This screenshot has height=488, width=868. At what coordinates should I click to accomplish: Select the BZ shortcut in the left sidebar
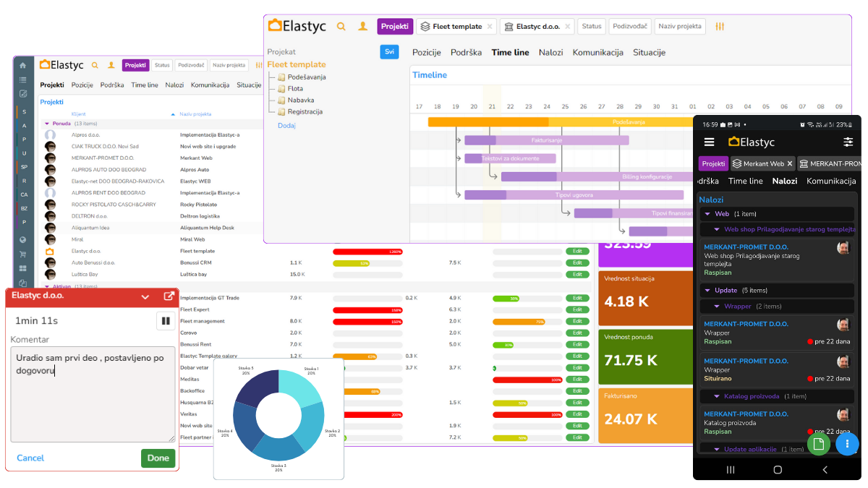(24, 208)
